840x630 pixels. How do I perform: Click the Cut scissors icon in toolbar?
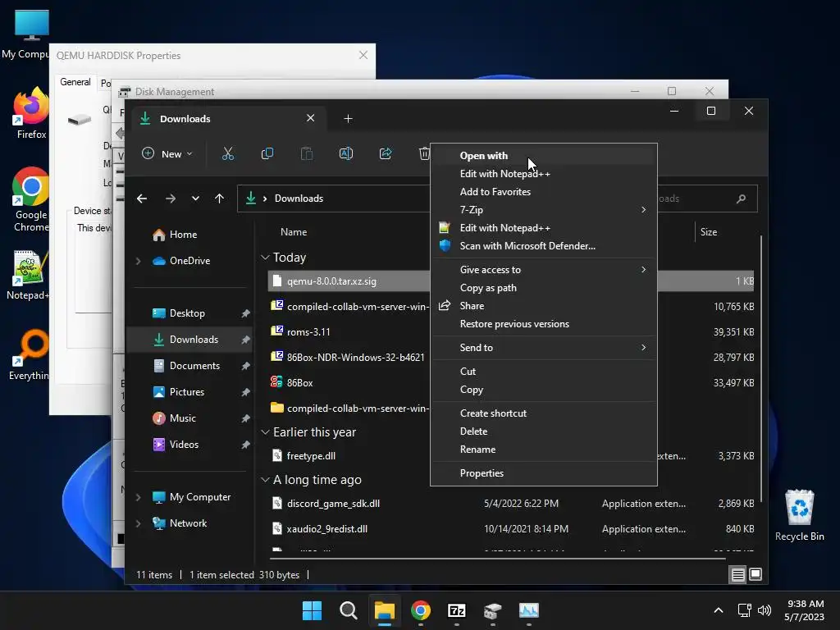228,153
